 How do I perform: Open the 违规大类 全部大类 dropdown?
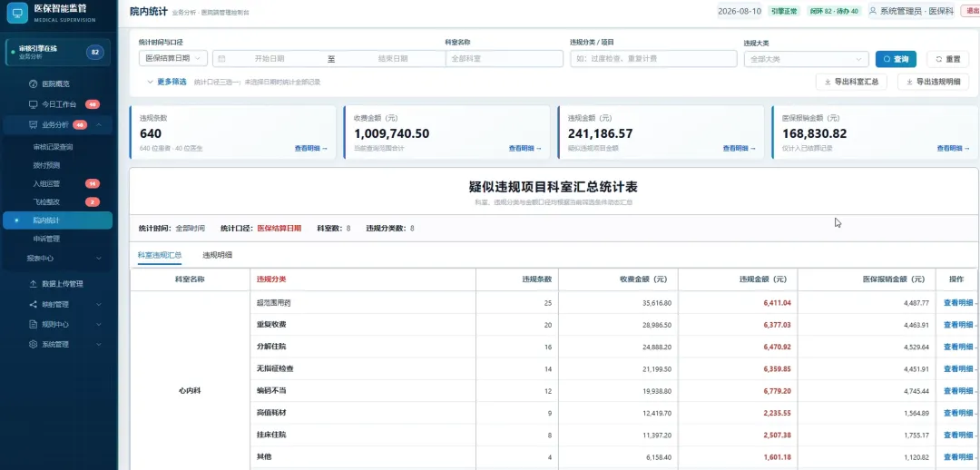point(806,59)
